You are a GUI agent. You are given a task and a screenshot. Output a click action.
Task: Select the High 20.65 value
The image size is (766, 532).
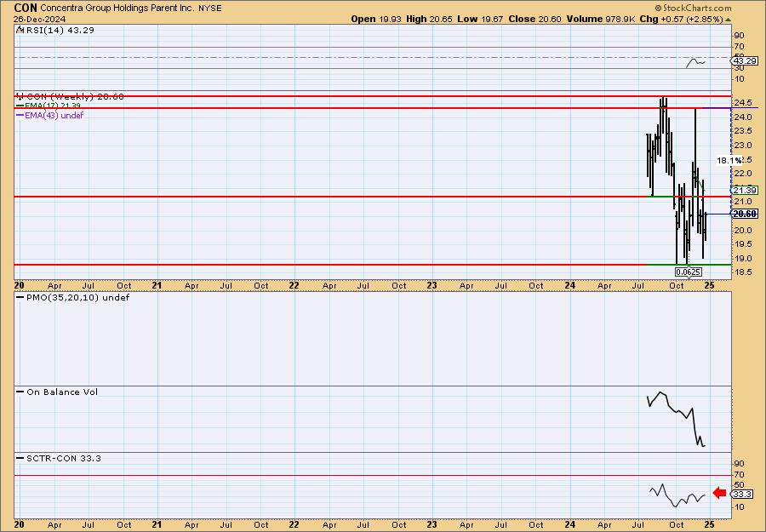click(430, 19)
